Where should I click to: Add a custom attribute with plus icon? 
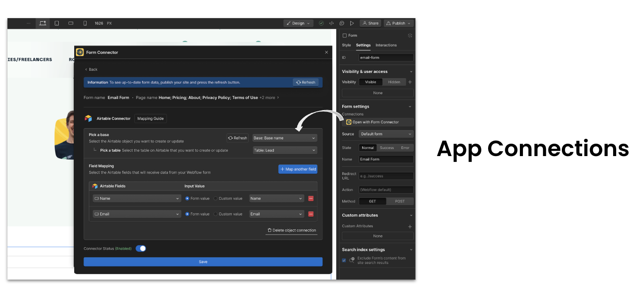pyautogui.click(x=410, y=226)
